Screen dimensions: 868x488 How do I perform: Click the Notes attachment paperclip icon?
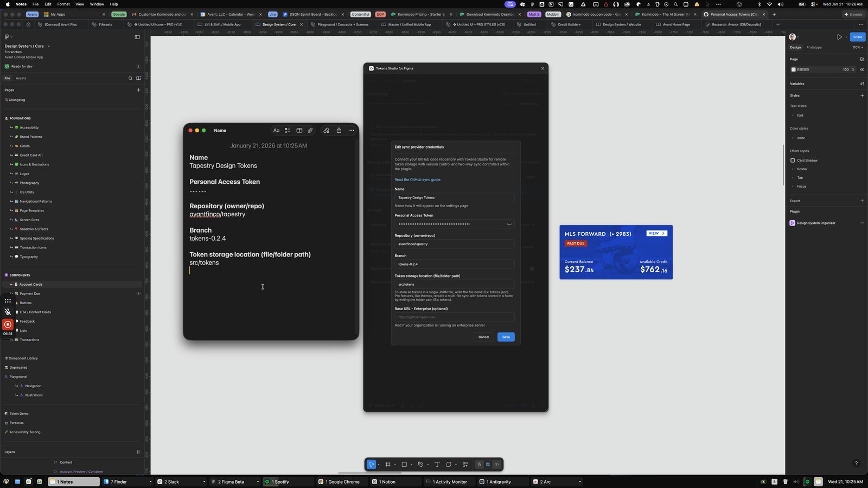[310, 131]
